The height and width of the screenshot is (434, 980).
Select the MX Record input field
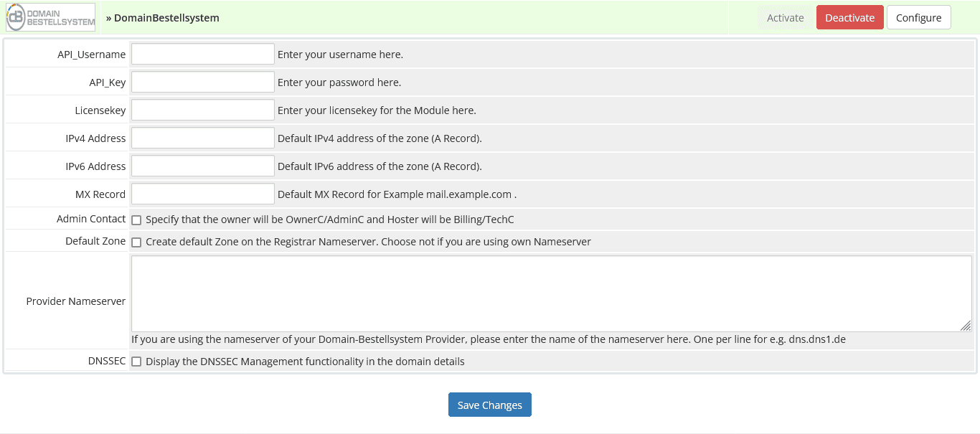coord(203,194)
